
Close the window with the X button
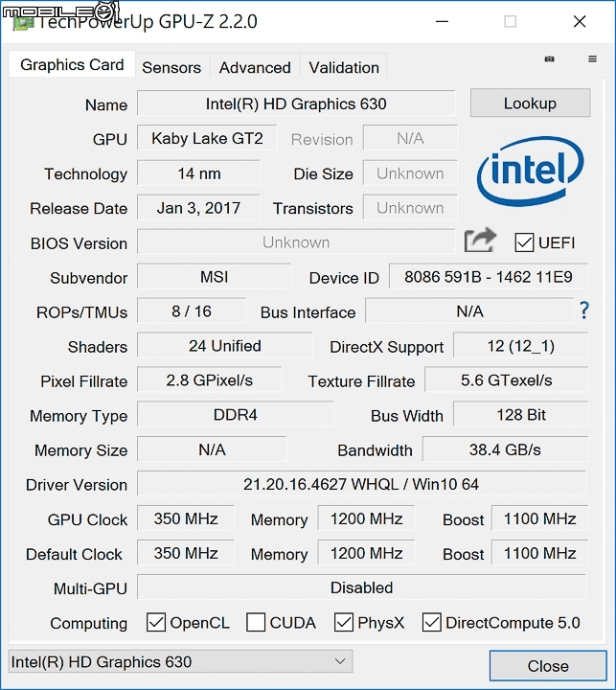(580, 21)
